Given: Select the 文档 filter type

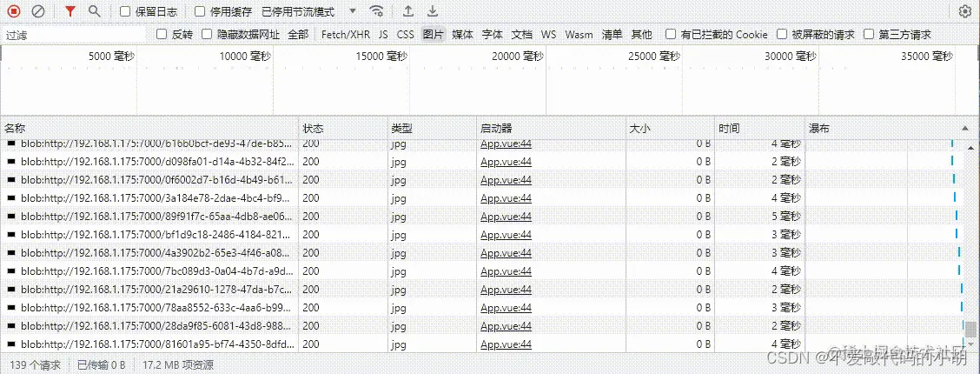Looking at the screenshot, I should point(522,35).
